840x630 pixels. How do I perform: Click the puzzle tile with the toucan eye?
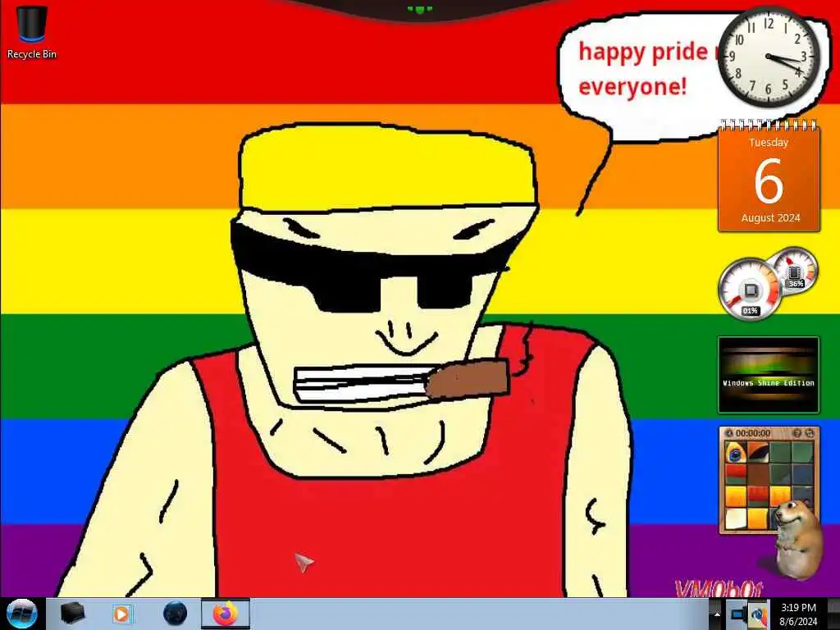tap(736, 453)
